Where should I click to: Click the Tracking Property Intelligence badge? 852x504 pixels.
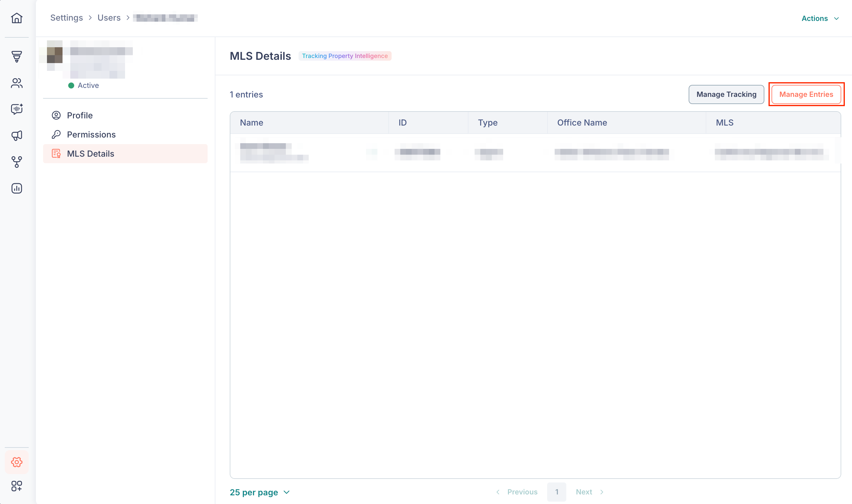point(345,56)
